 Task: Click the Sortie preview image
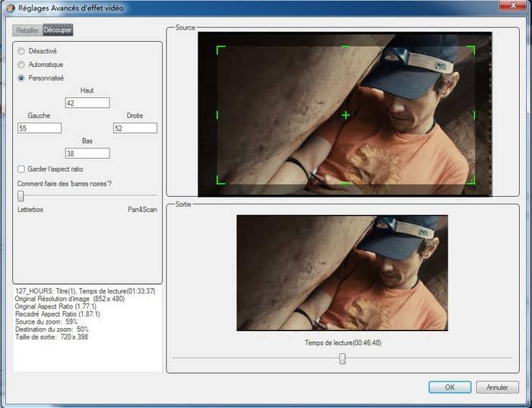[x=342, y=273]
